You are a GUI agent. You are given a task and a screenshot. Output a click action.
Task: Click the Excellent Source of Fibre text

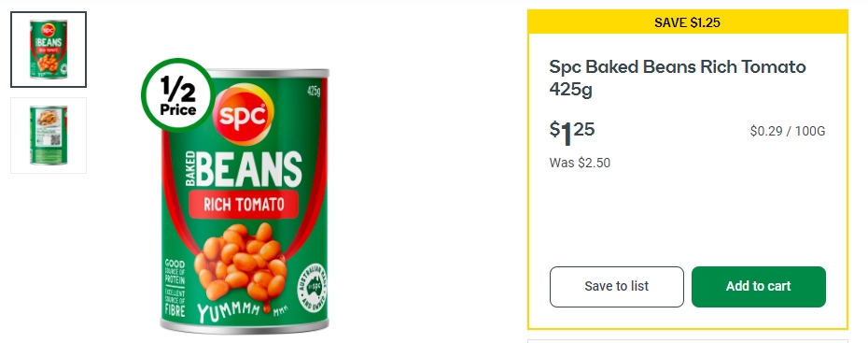pos(175,303)
